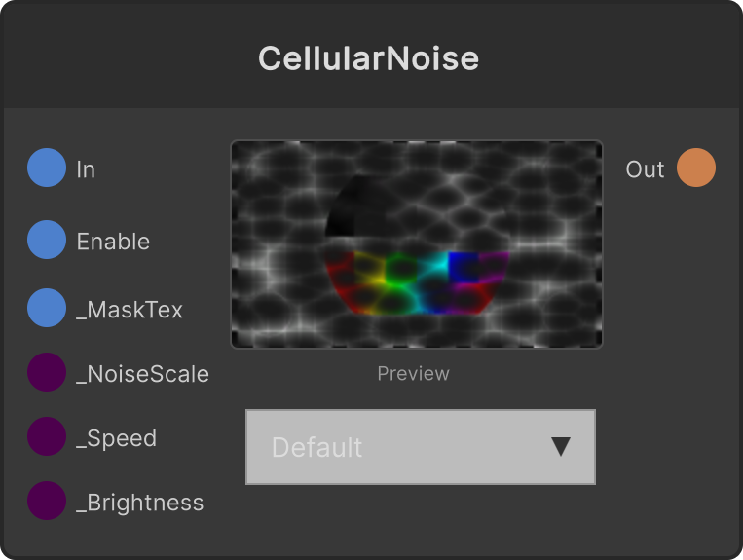The width and height of the screenshot is (743, 560).
Task: Click the orange Out output port
Action: [696, 168]
